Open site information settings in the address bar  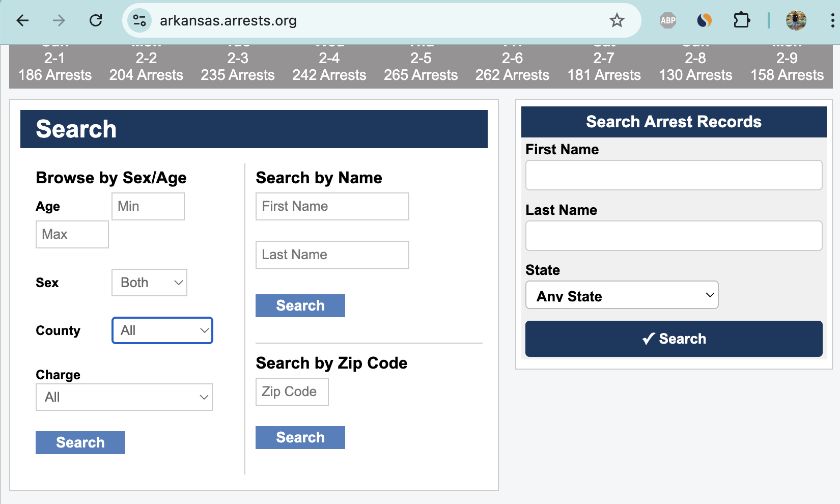[138, 20]
